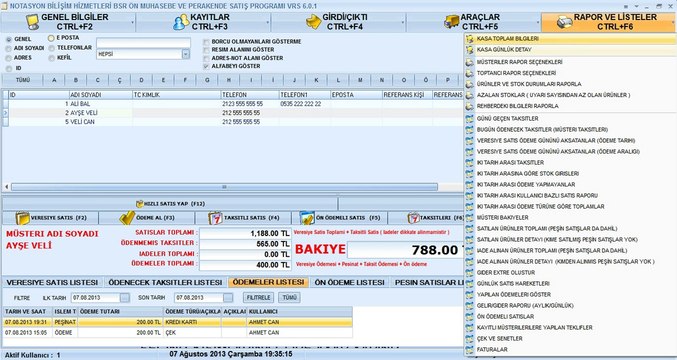Filter customers by letter K

[x=316, y=80]
